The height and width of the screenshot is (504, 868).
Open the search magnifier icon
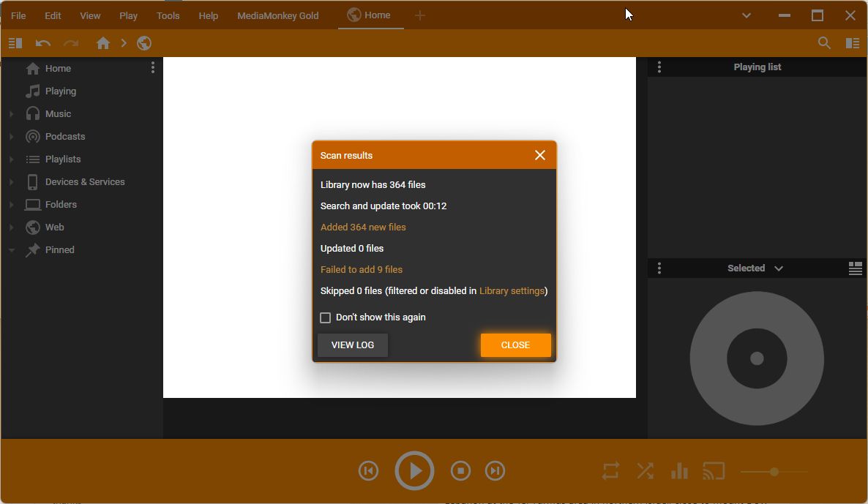[824, 43]
